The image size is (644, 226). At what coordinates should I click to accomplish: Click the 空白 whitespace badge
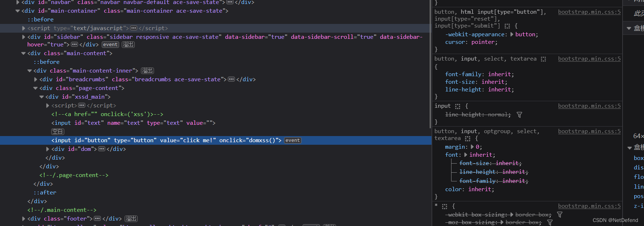[x=58, y=132]
